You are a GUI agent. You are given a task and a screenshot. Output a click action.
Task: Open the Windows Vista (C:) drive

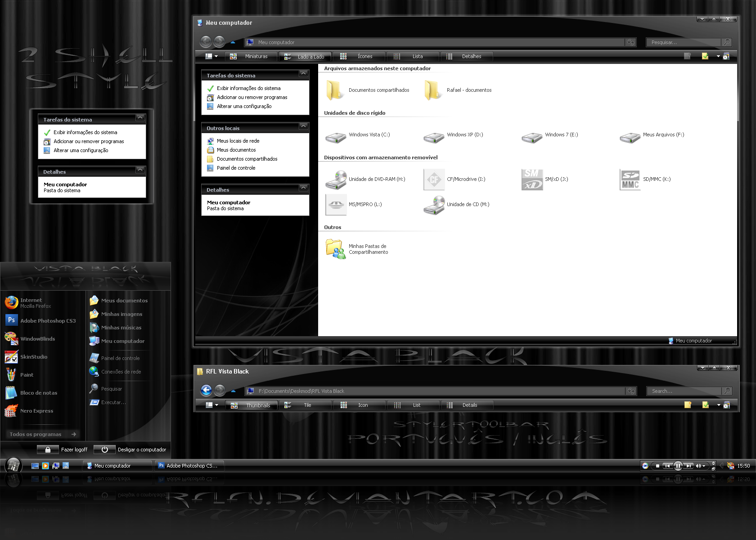pyautogui.click(x=358, y=137)
